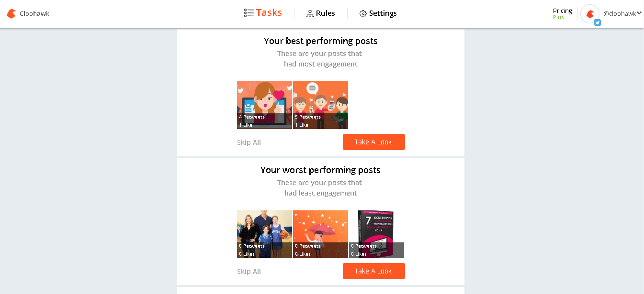Viewport: 644px width, 294px height.
Task: Select the umbrella illustration post thumbnail
Action: pos(320,234)
